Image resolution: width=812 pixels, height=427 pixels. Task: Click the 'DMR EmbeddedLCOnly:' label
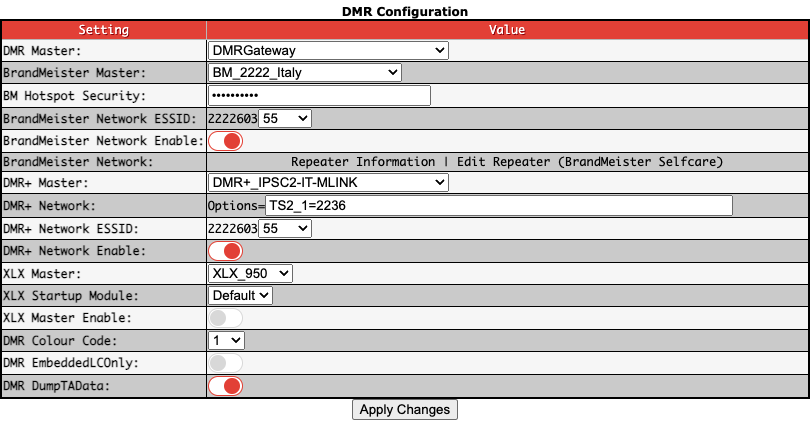[71, 363]
